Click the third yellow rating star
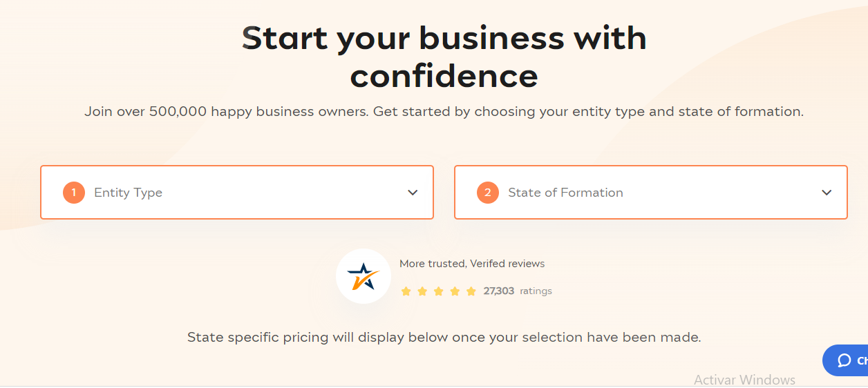Viewport: 868px width, 388px height. (439, 291)
